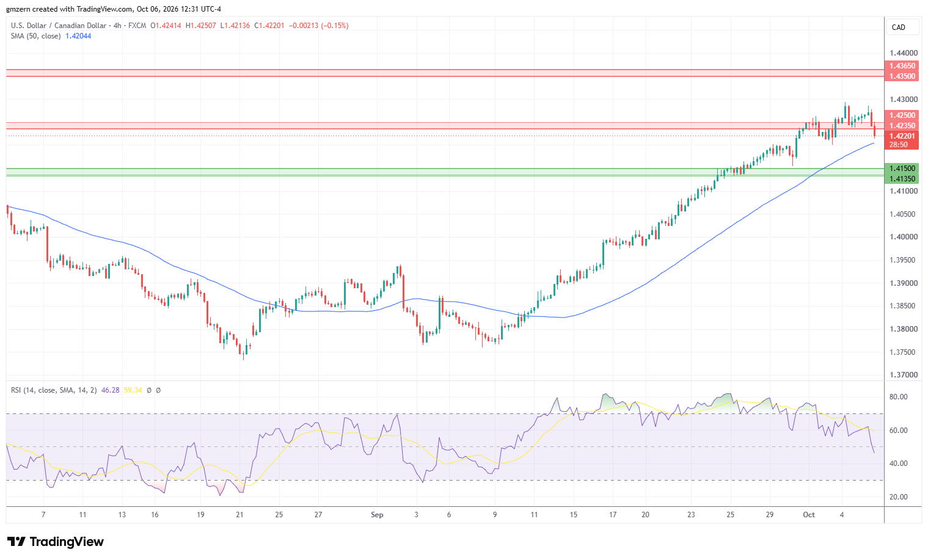Click the low price value L1.42136
Viewport: 928px width, 560px height.
point(235,26)
